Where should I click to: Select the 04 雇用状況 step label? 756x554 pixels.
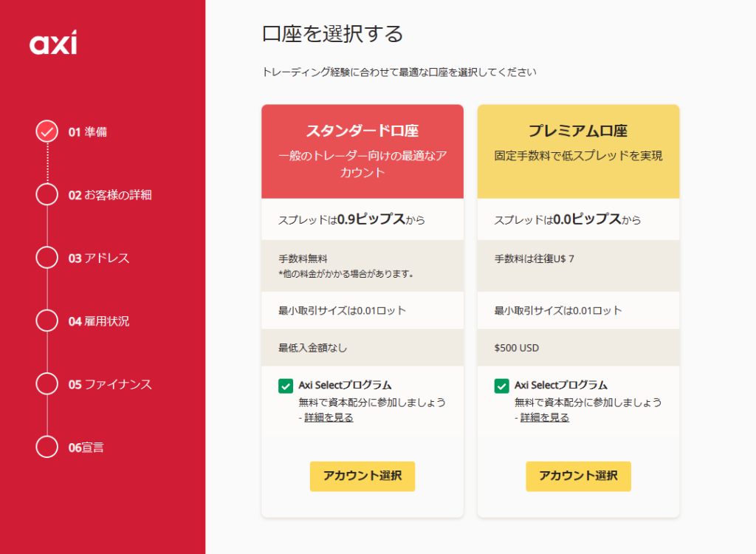[x=98, y=321]
